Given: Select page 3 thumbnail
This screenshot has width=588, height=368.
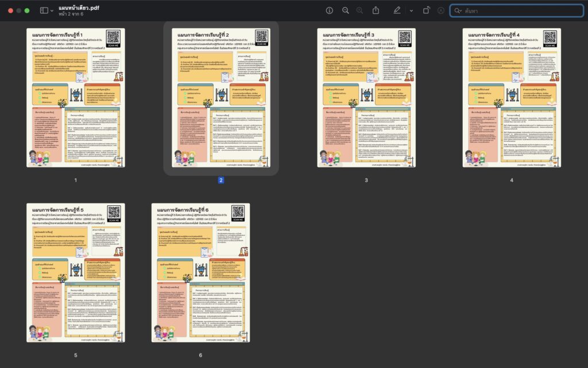Looking at the screenshot, I should point(366,98).
